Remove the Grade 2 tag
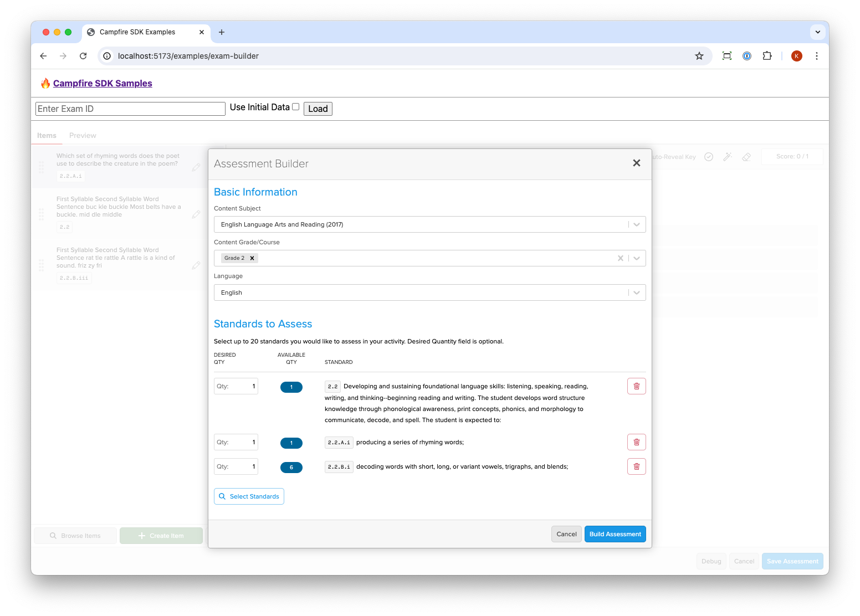 point(252,258)
